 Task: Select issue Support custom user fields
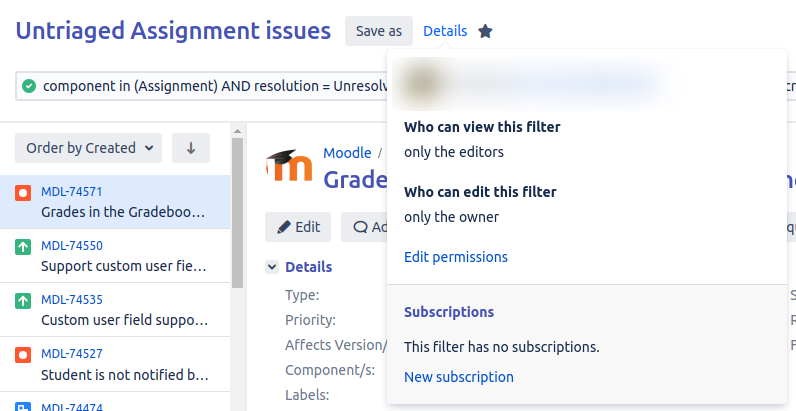click(x=124, y=266)
